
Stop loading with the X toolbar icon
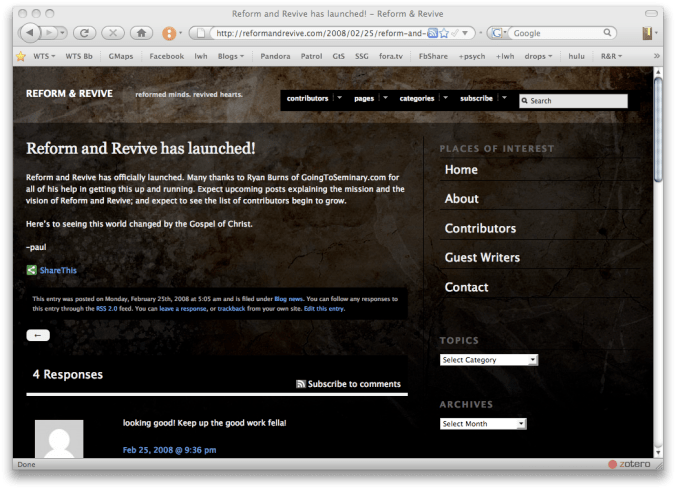click(x=113, y=33)
